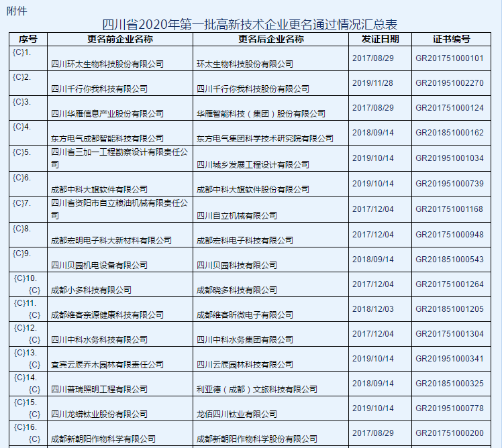Click certificate number GR201751001264

[x=450, y=284]
